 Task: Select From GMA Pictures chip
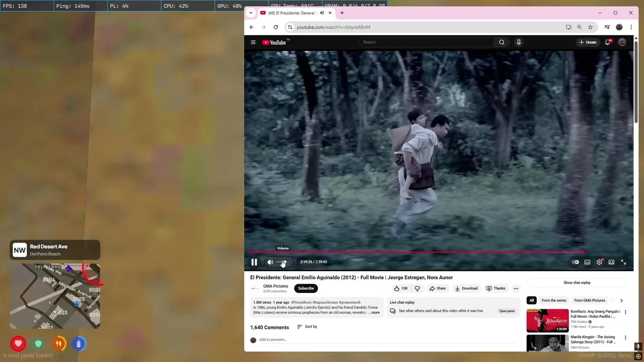[x=590, y=301]
